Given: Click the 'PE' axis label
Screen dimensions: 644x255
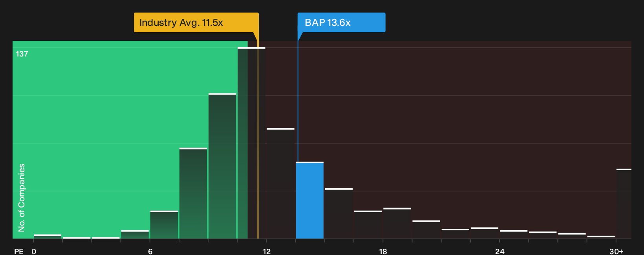Looking at the screenshot, I should pos(19,251).
